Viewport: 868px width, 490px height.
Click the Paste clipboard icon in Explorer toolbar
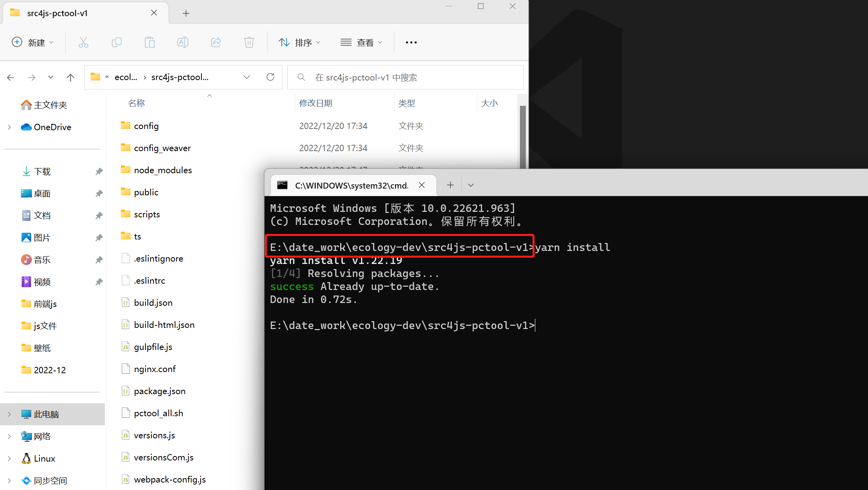[150, 42]
